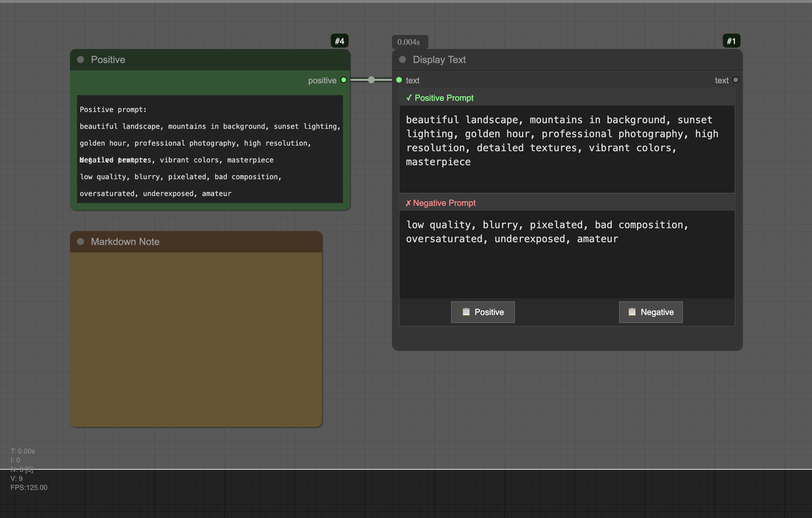The image size is (812, 518).
Task: Collapse the Positive node using its title dot
Action: [80, 59]
